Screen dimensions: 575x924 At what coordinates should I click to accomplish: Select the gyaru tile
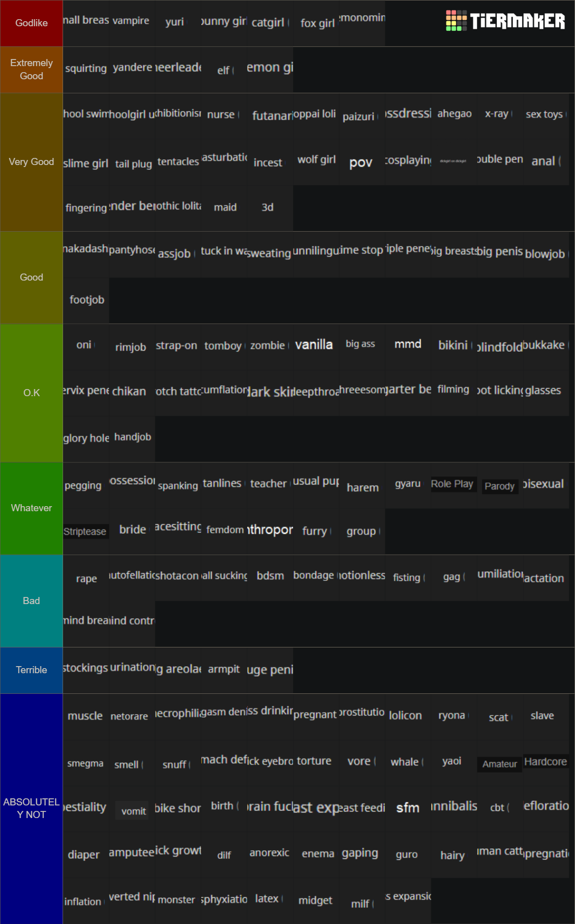click(x=408, y=485)
